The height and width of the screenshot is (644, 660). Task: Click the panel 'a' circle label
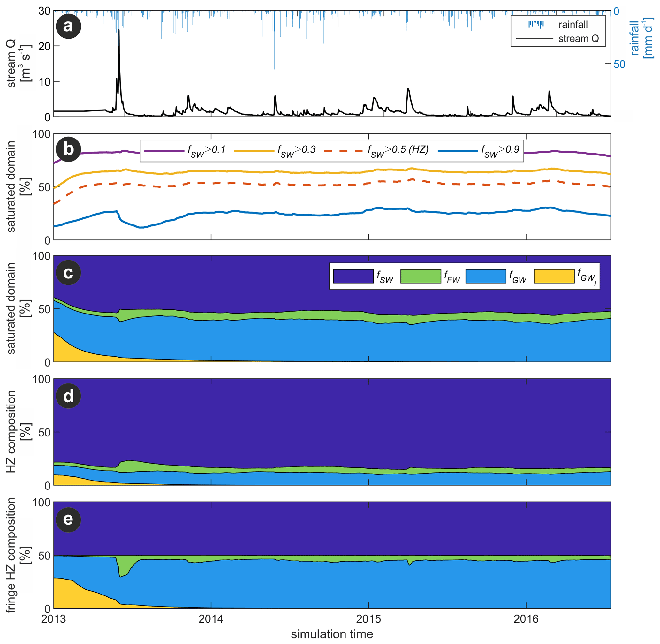[x=68, y=26]
